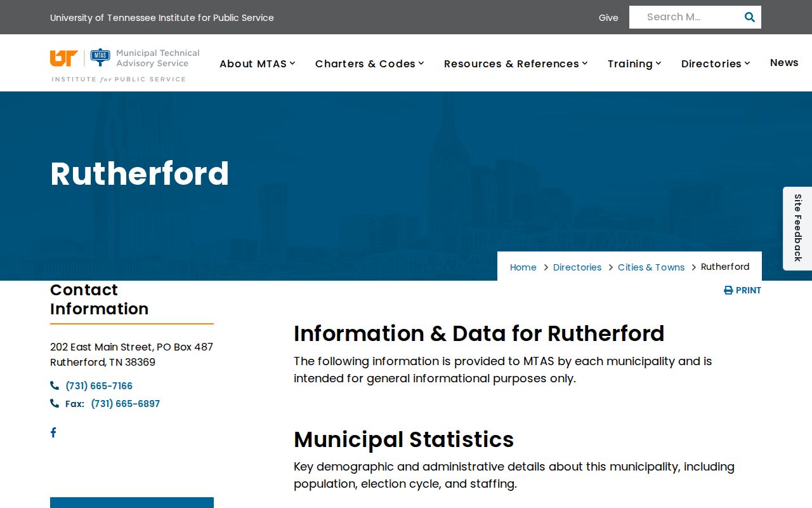
Task: Click the PRINT link
Action: (742, 290)
